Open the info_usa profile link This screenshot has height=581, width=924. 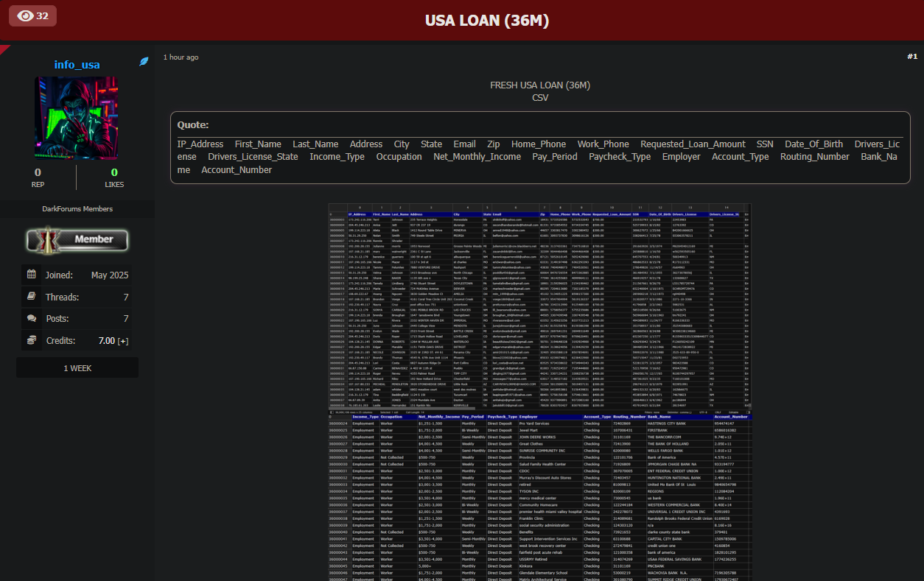point(77,65)
